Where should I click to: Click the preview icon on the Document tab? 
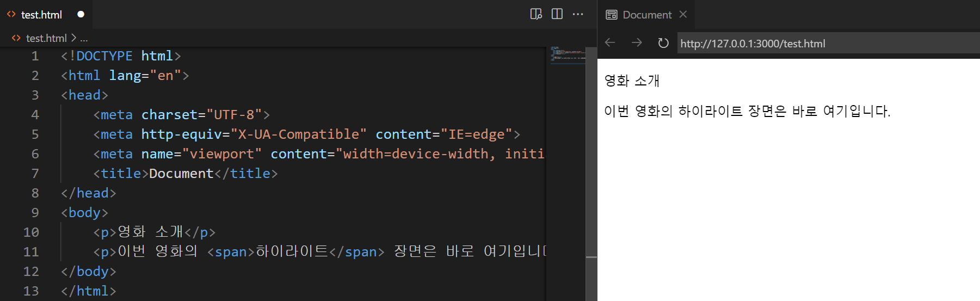coord(612,15)
